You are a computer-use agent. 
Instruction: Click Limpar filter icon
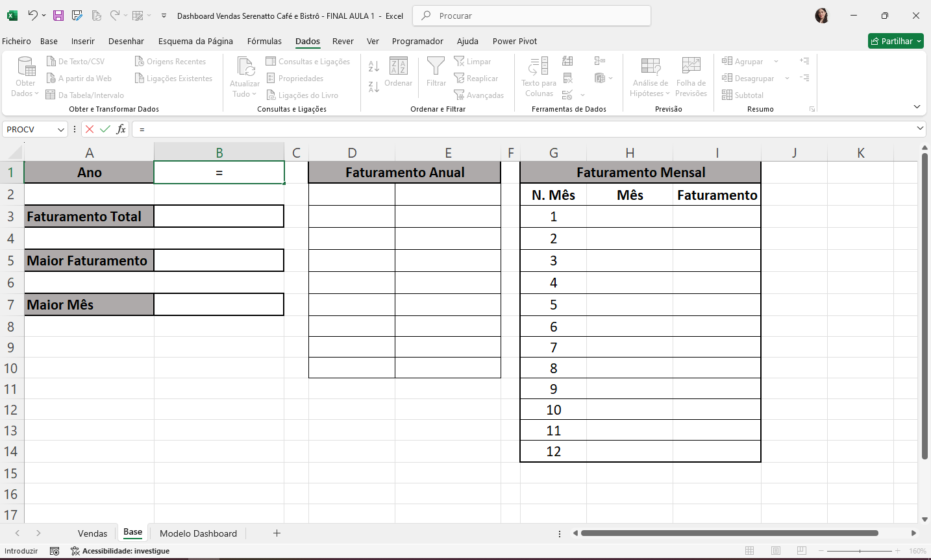click(x=472, y=62)
